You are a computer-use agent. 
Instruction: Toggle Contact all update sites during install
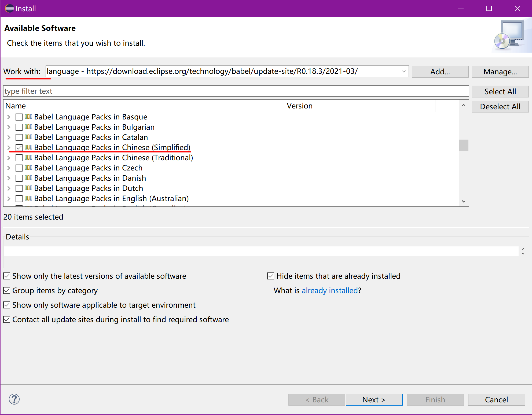click(x=7, y=319)
